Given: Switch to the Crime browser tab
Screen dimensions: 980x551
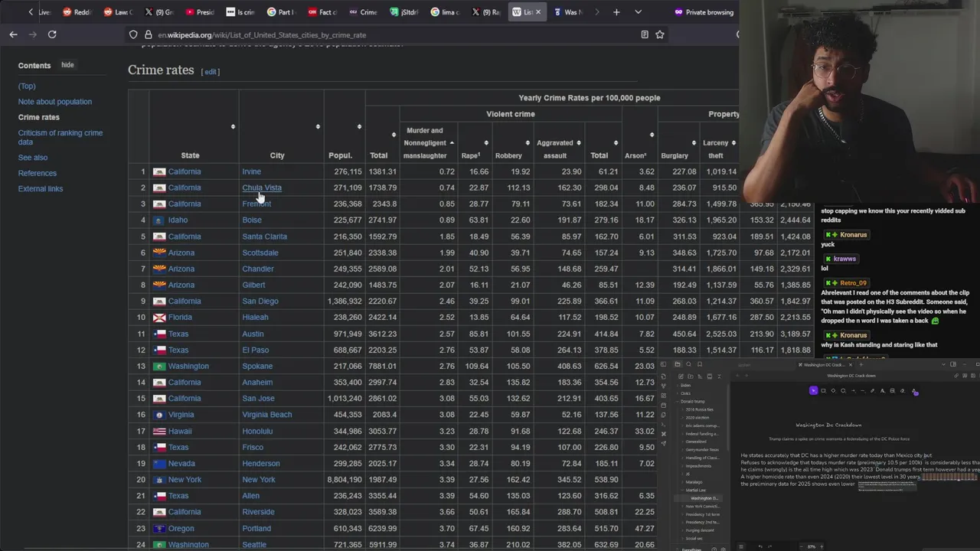Looking at the screenshot, I should click(x=363, y=12).
